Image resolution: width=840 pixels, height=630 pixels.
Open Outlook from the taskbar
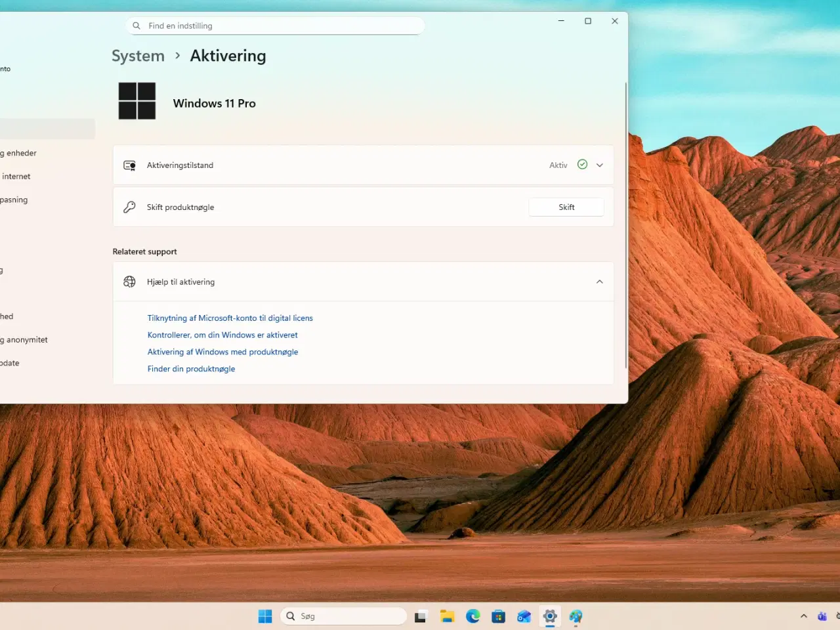[x=524, y=616]
